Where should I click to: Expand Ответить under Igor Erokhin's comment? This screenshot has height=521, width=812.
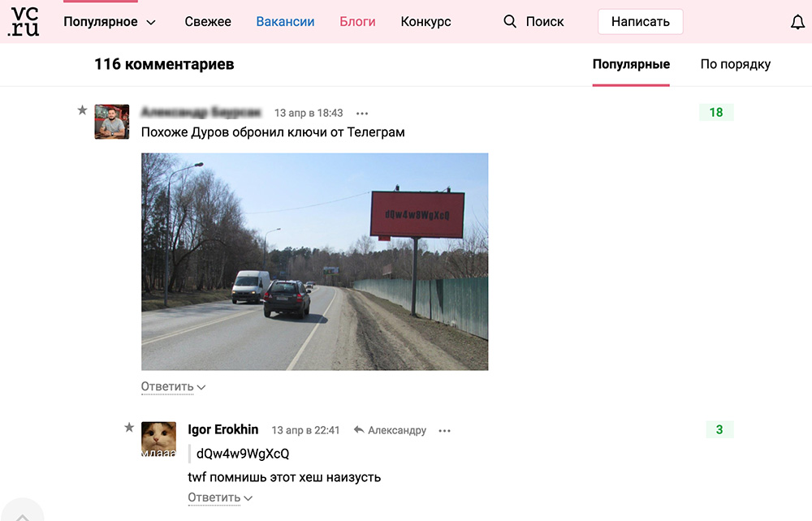tap(219, 497)
